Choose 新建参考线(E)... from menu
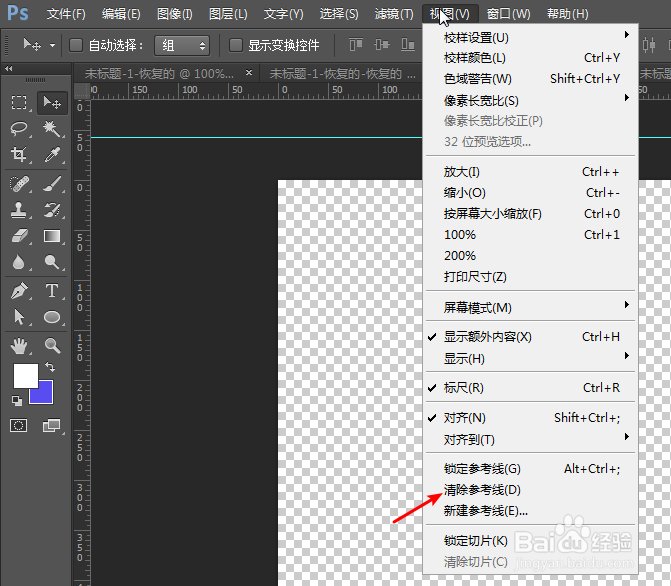Viewport: 671px width, 586px height. coord(530,511)
